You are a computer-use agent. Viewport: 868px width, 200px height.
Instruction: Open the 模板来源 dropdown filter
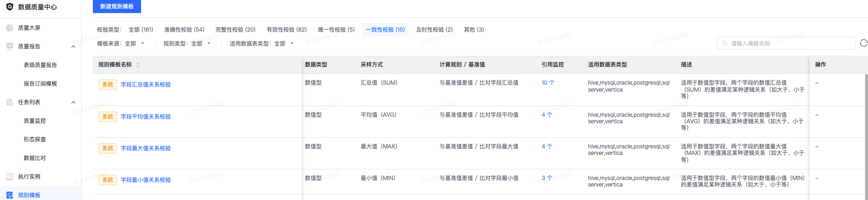pyautogui.click(x=135, y=43)
